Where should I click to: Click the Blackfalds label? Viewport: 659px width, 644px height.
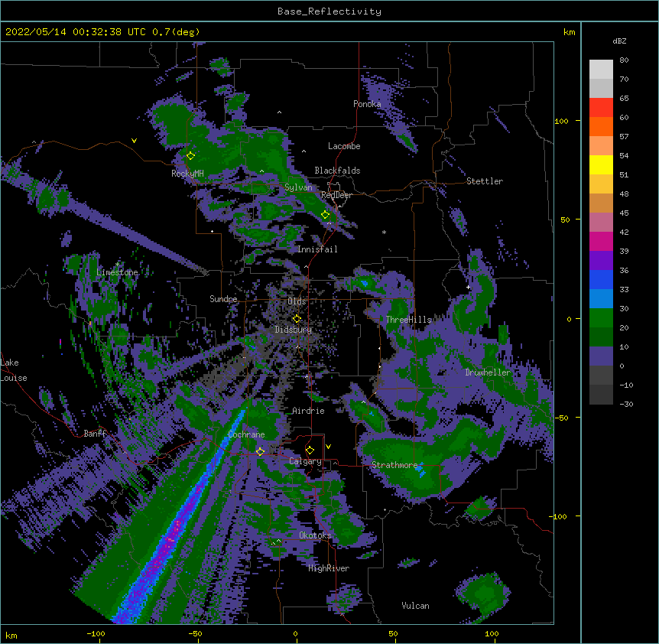[x=337, y=171]
